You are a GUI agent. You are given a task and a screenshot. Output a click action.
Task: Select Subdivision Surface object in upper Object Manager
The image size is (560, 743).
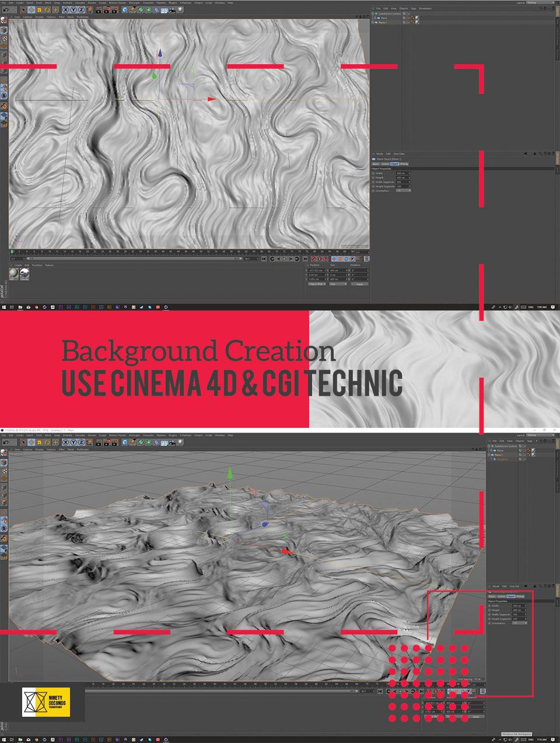[389, 13]
